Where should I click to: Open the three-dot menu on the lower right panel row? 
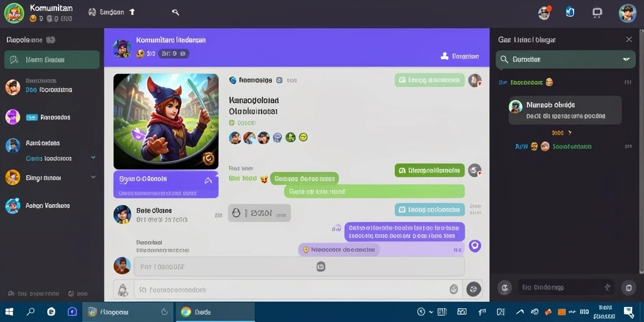pyautogui.click(x=628, y=146)
